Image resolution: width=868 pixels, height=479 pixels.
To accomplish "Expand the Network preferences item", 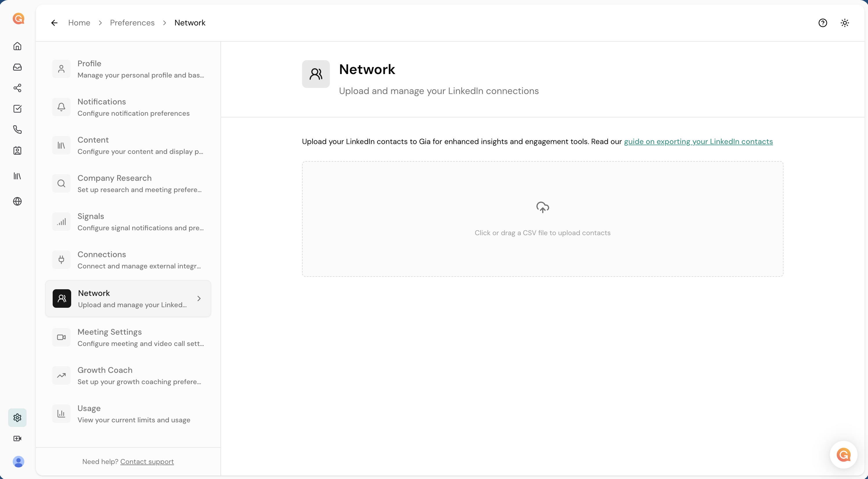I will [198, 299].
